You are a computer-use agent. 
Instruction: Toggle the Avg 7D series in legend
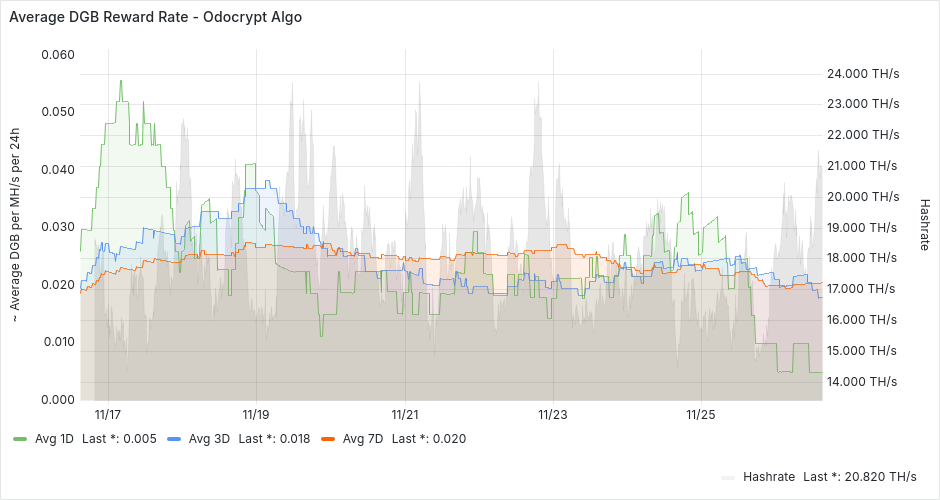point(360,438)
